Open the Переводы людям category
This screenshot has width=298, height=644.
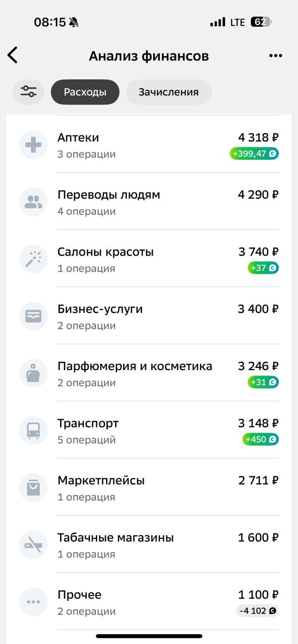(x=109, y=194)
